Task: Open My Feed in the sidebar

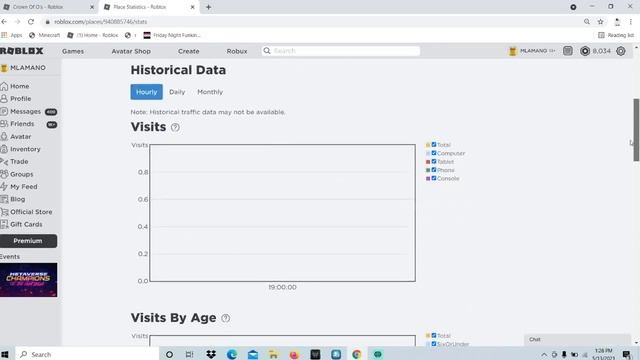Action: [19, 187]
